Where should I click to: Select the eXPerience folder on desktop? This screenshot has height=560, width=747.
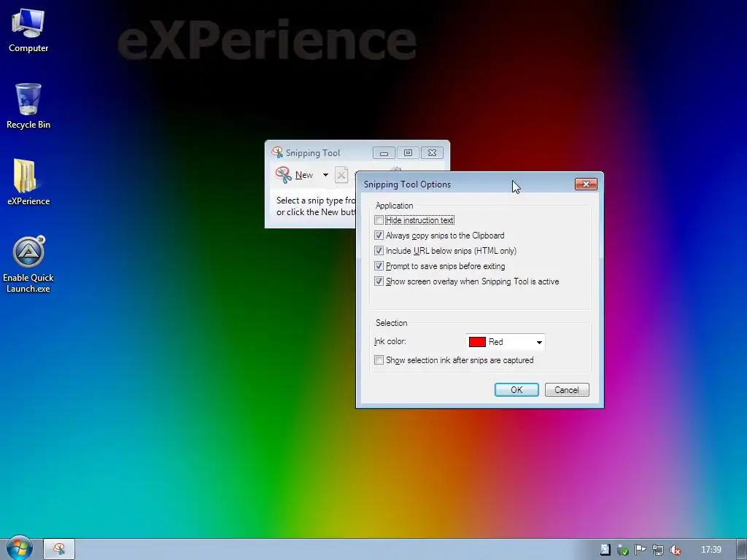point(28,182)
